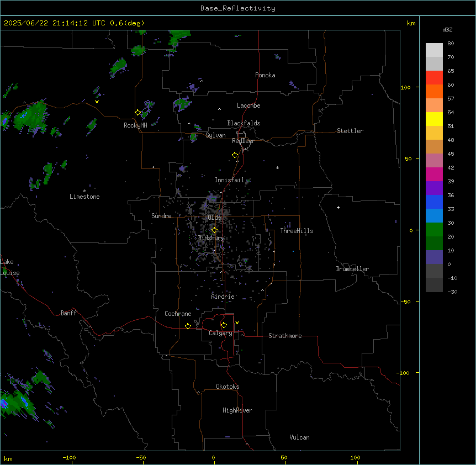Viewport: 476px width, 465px height.
Task: Click the Lacombe label
Action: pyautogui.click(x=248, y=105)
